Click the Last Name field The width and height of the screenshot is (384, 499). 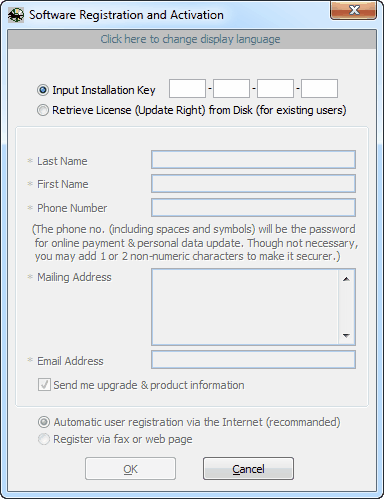tap(253, 160)
